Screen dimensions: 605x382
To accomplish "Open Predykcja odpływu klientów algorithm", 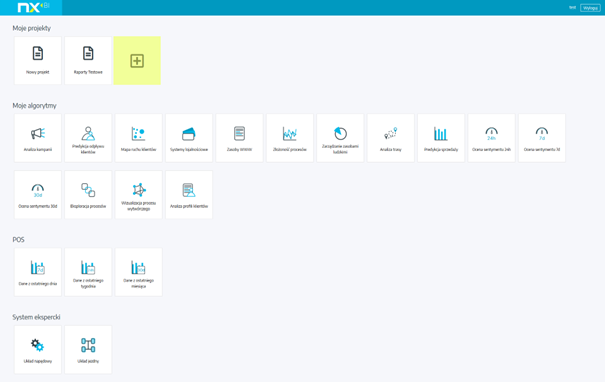I will point(88,138).
